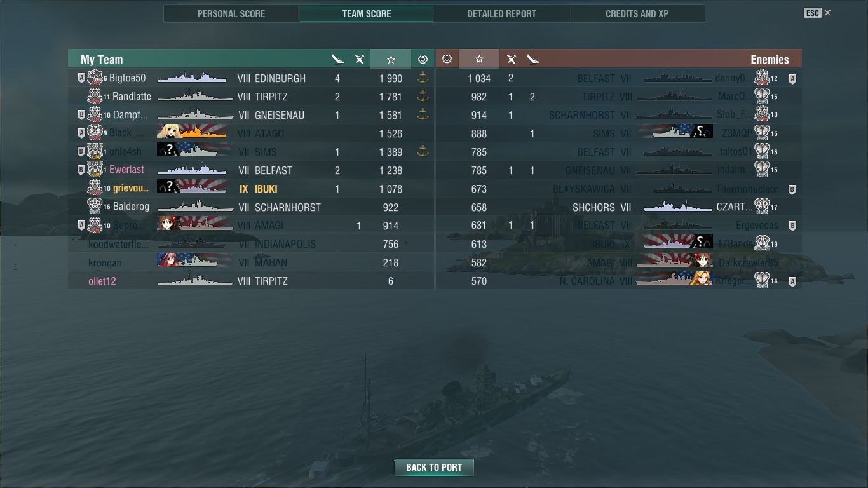Open the Credits and XP tab
The width and height of the screenshot is (868, 488).
(637, 13)
